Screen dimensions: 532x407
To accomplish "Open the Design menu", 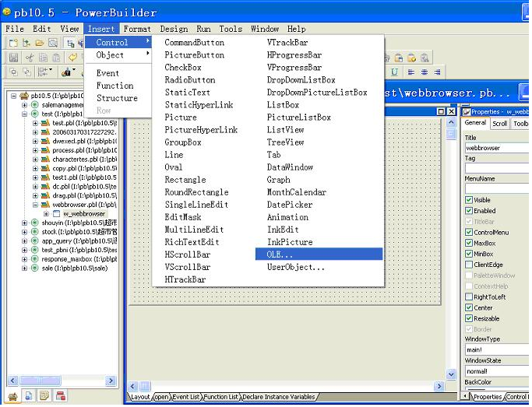I will coord(174,29).
